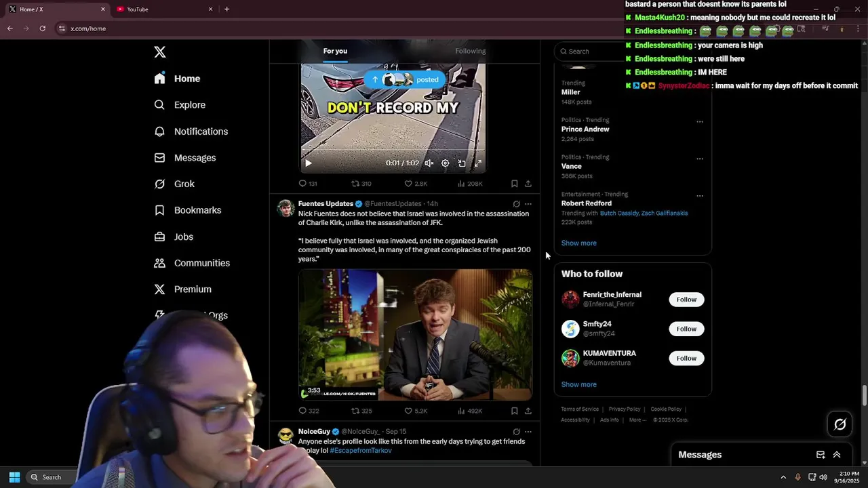The image size is (868, 488).
Task: Open the floating Grok button
Action: [x=840, y=424]
